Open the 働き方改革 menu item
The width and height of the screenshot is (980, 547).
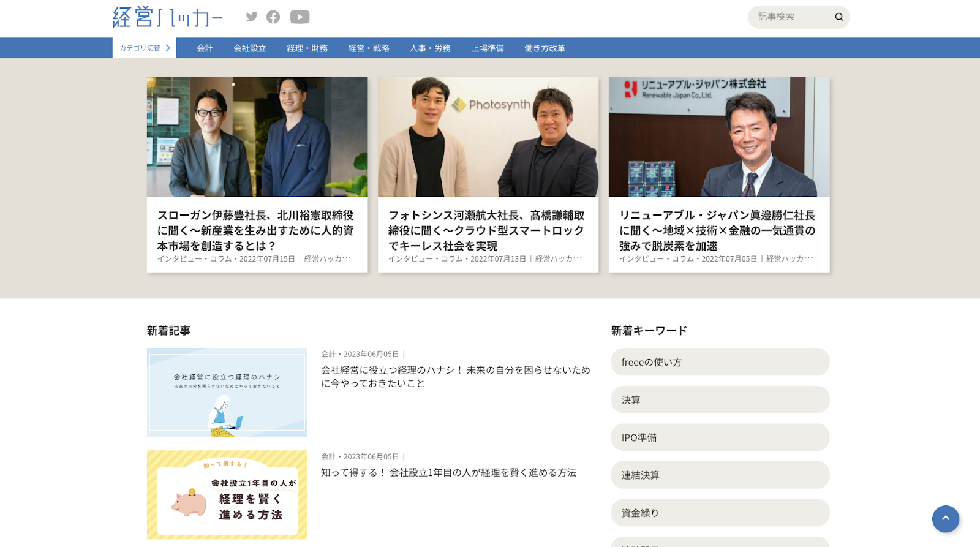pos(545,48)
